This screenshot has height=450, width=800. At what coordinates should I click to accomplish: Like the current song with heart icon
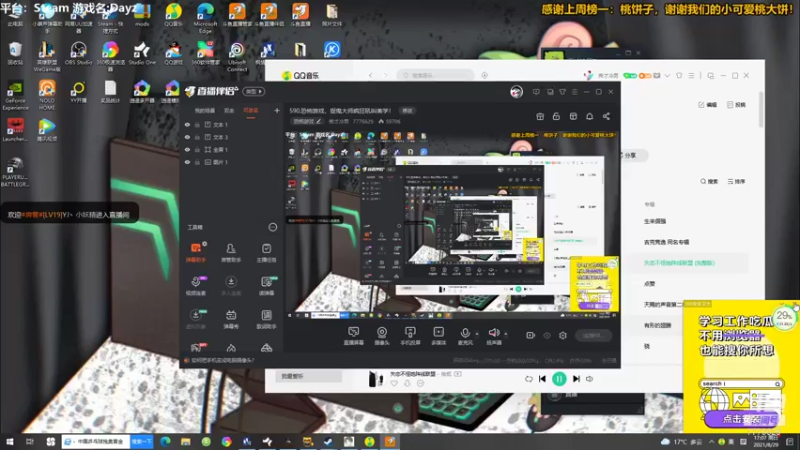(394, 383)
